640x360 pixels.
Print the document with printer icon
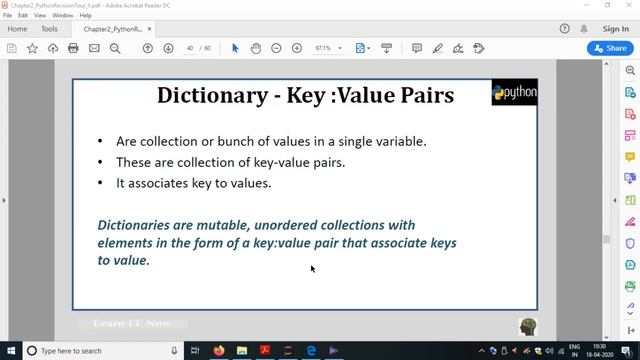[73, 48]
